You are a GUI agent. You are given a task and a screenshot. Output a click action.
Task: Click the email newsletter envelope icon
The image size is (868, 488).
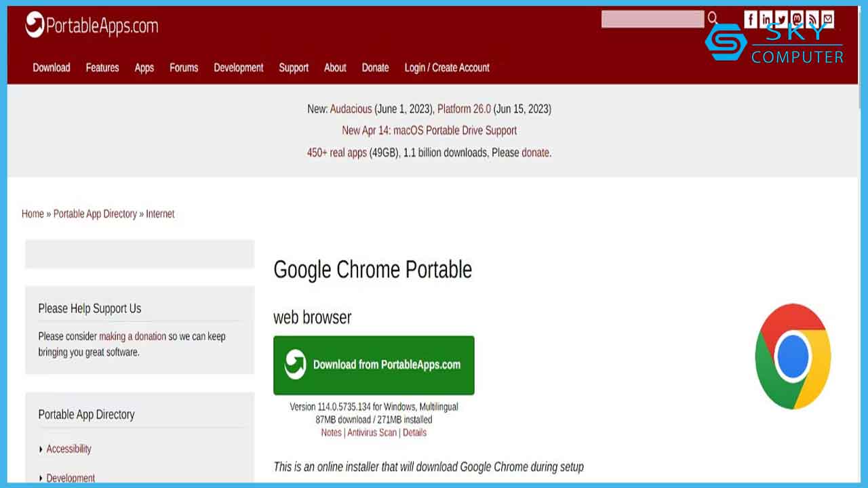(828, 20)
